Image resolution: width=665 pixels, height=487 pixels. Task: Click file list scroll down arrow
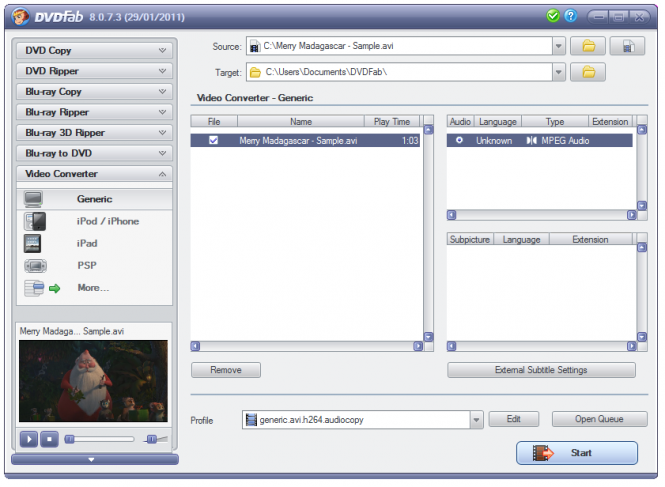pyautogui.click(x=429, y=337)
